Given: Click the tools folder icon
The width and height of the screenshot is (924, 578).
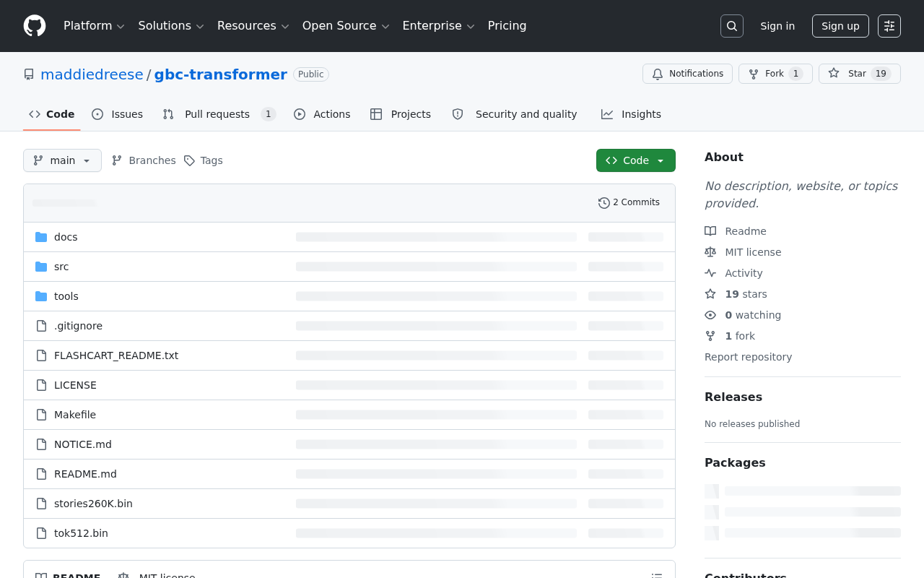Looking at the screenshot, I should [41, 296].
